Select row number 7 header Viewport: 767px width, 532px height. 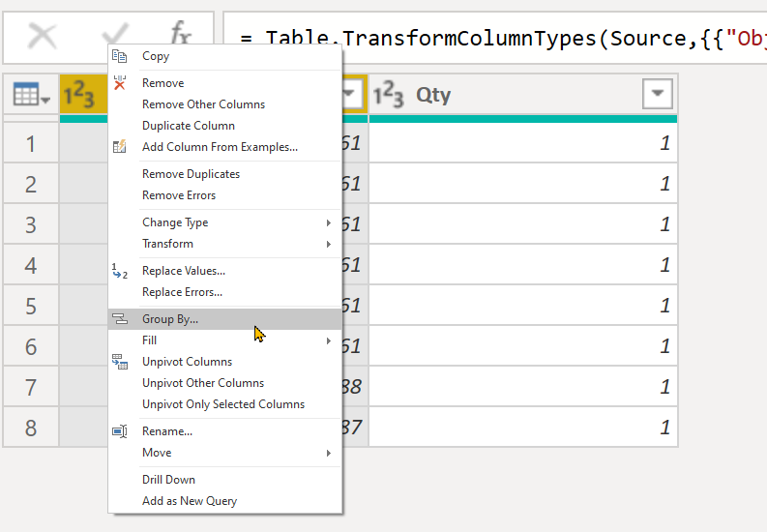coord(31,386)
